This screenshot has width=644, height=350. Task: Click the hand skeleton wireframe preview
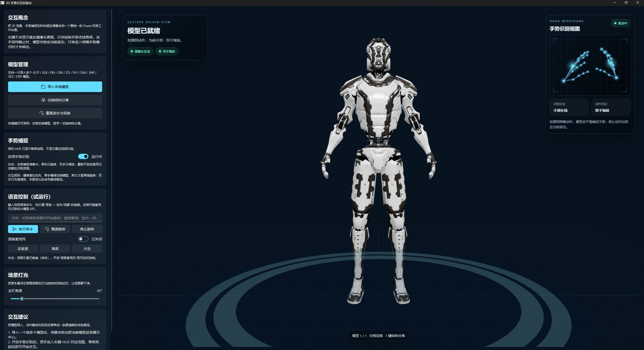coord(590,65)
